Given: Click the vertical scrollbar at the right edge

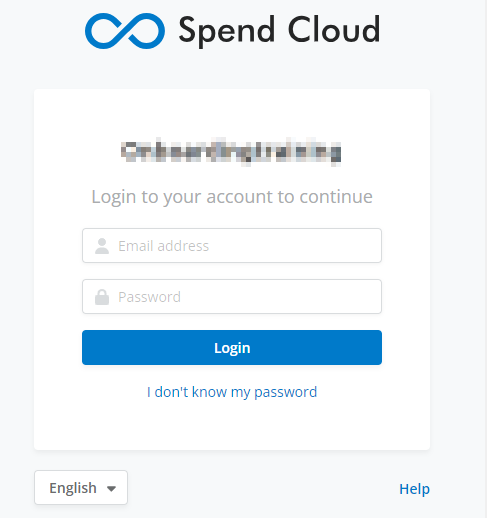Looking at the screenshot, I should pos(486,259).
